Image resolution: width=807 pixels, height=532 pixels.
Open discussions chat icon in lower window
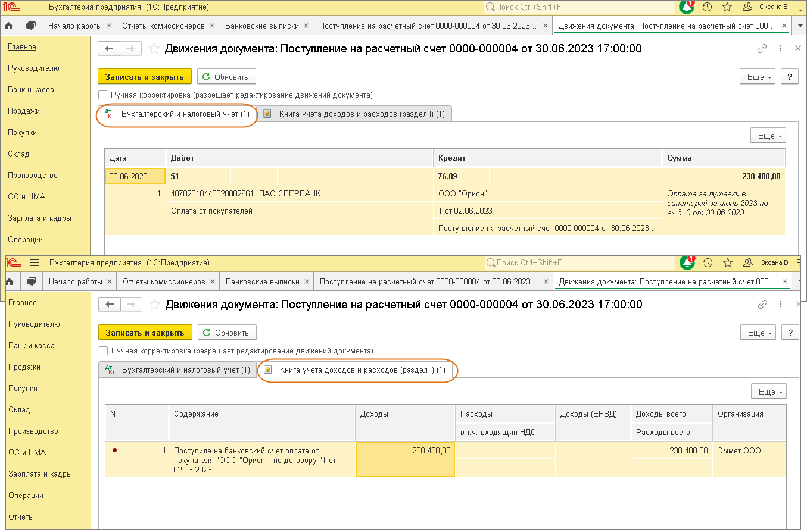coord(31,281)
